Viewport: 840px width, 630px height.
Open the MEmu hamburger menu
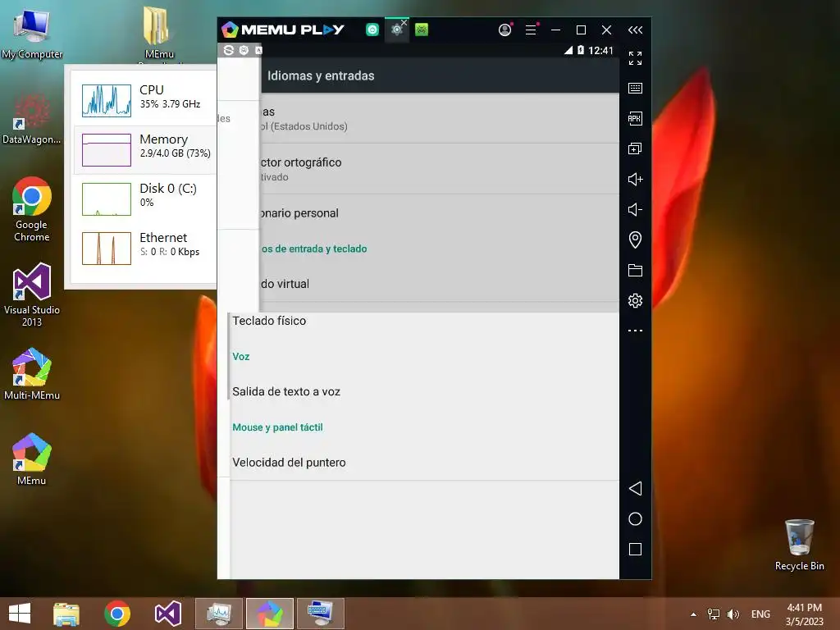tap(531, 30)
